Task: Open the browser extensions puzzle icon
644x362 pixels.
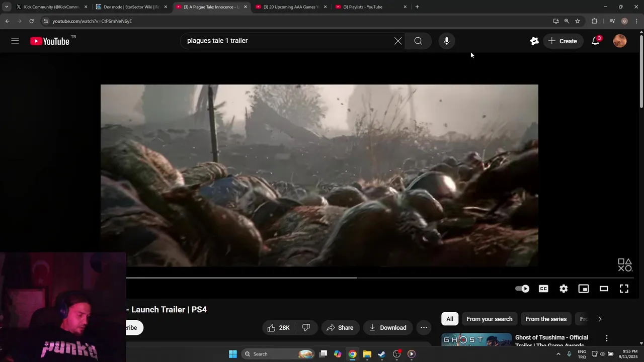Action: pos(595,21)
